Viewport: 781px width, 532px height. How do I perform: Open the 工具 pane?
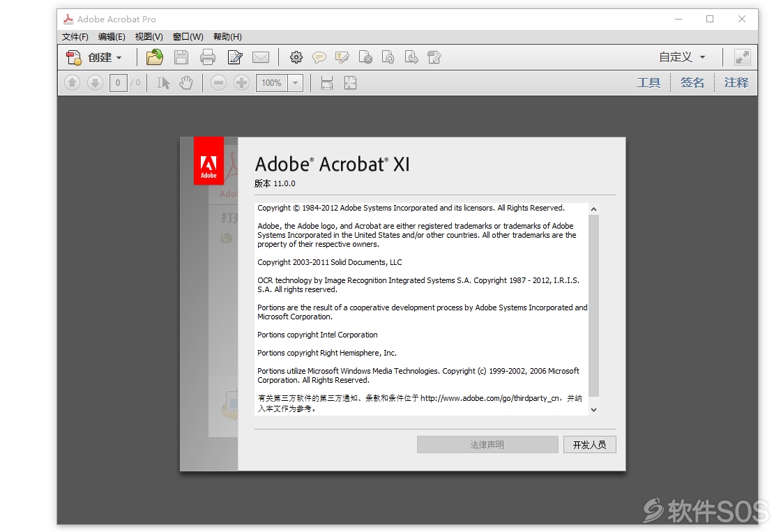[x=649, y=83]
